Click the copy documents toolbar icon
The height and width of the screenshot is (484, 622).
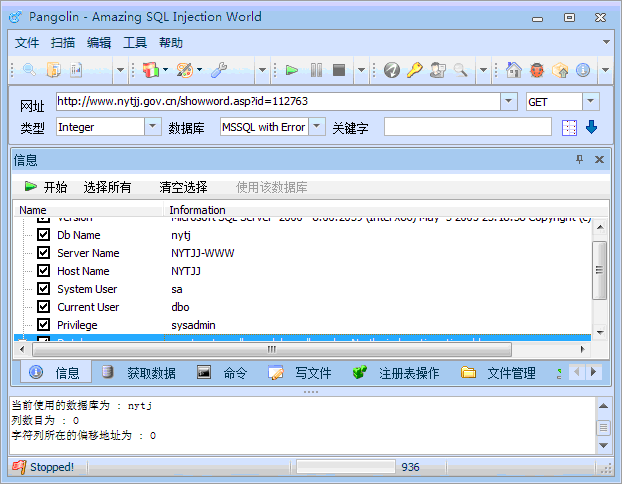(x=54, y=70)
